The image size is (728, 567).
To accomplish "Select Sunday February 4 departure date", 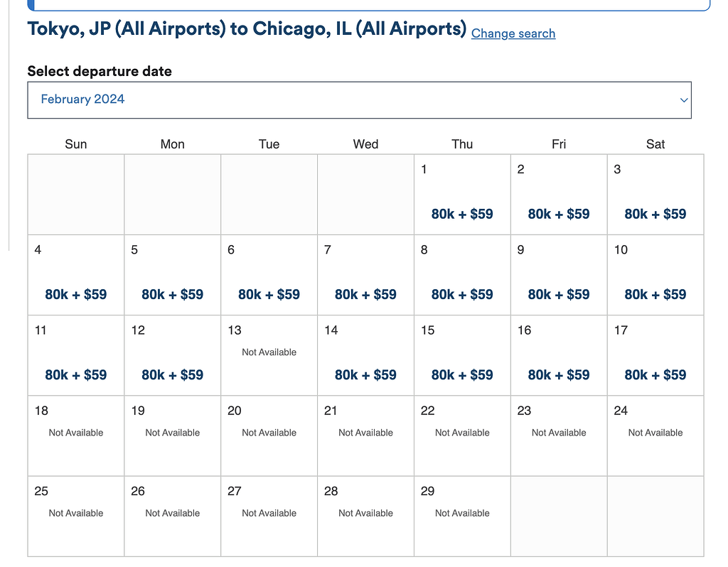I will point(76,294).
